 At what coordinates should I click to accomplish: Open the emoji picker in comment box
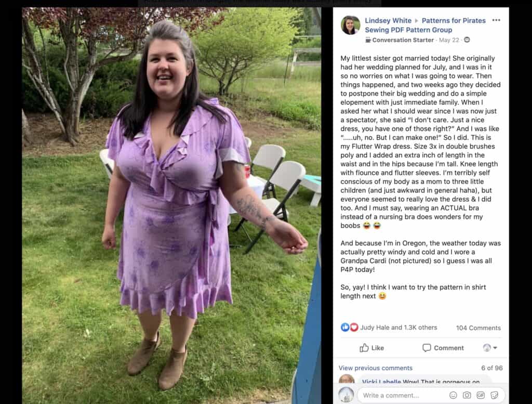(453, 395)
